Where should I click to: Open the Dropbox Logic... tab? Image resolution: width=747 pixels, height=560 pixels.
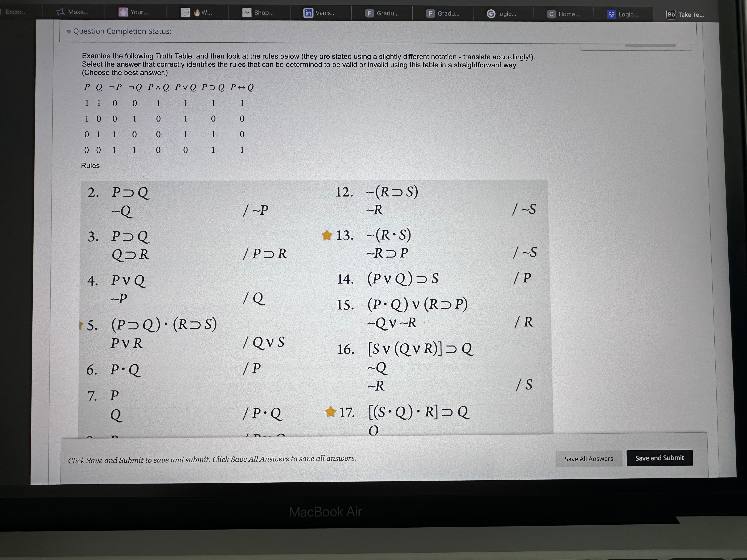(x=623, y=14)
